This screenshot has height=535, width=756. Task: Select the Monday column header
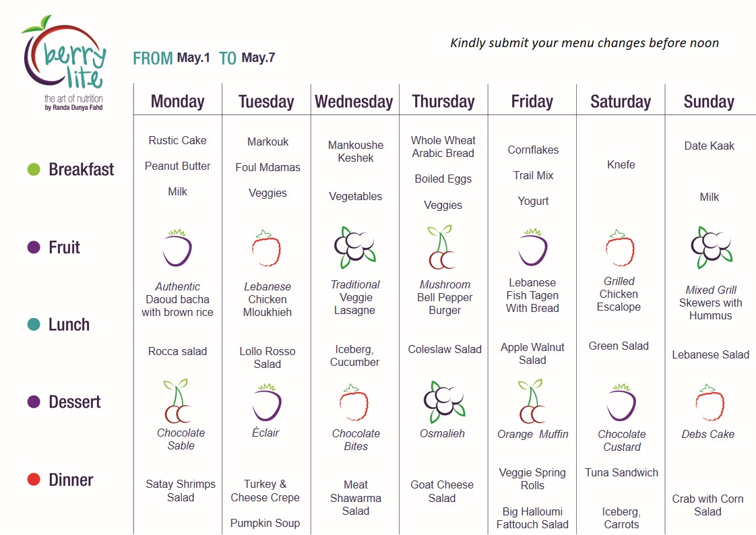[178, 102]
